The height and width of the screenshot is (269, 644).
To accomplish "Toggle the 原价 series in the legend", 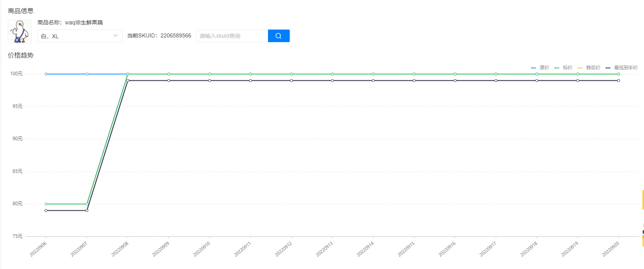I will [544, 68].
